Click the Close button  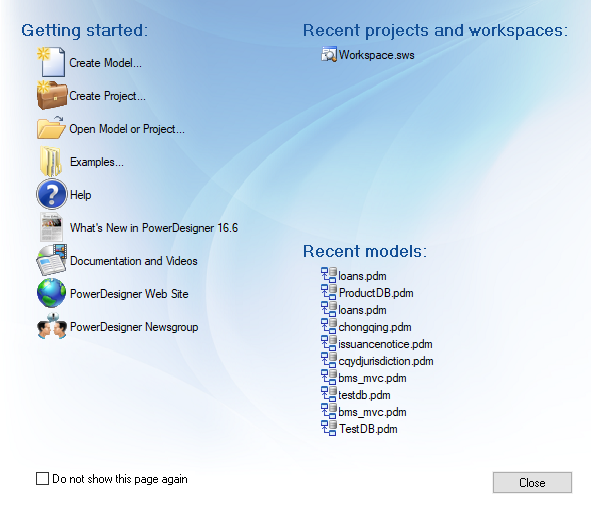tap(532, 482)
